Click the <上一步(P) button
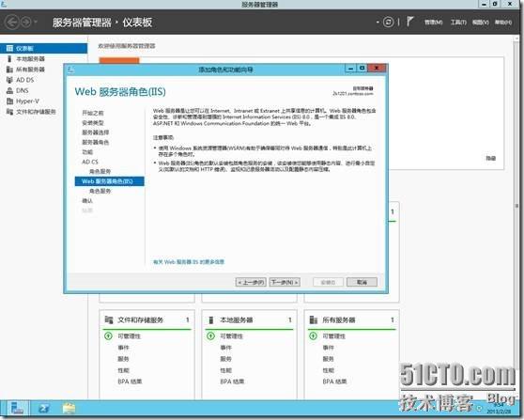Image resolution: width=524 pixels, height=420 pixels. click(x=251, y=282)
